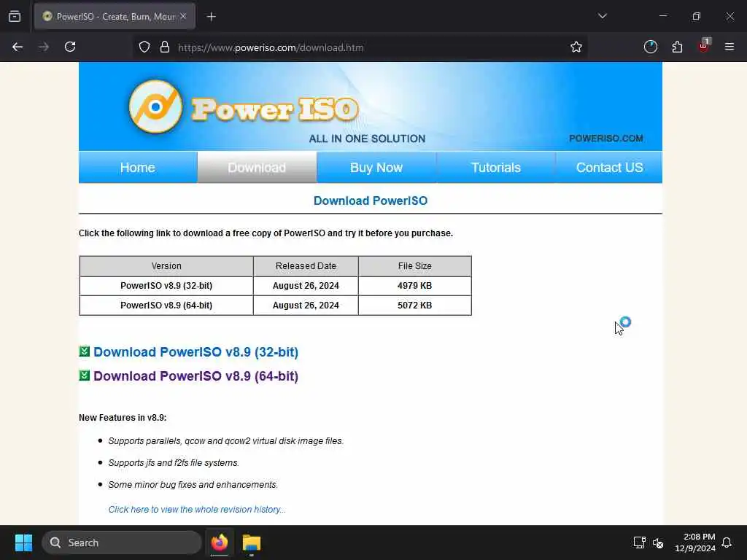Viewport: 747px width, 560px height.
Task: Click the site security padlock icon
Action: coord(165,47)
